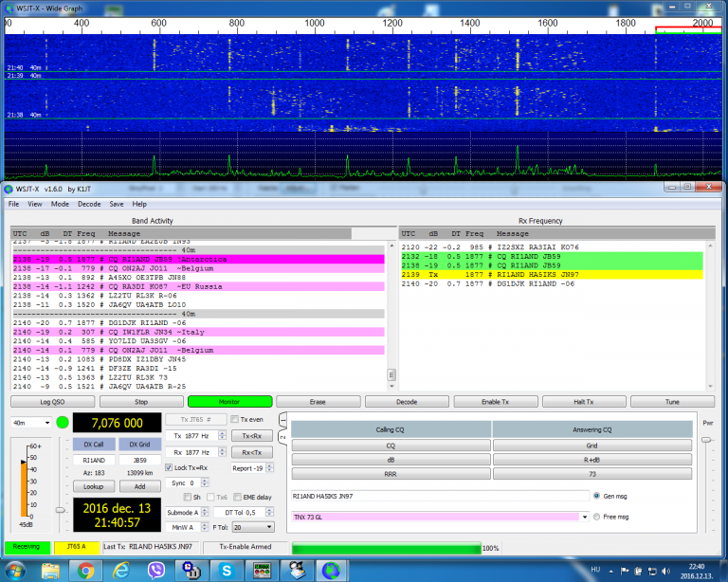Adjust the Pwr slider handle
Image resolution: width=728 pixels, height=582 pixels.
click(705, 440)
